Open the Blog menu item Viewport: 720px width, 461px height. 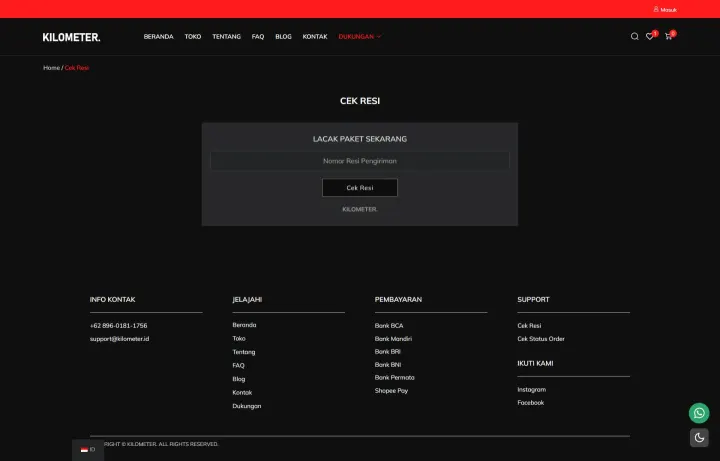tap(283, 37)
